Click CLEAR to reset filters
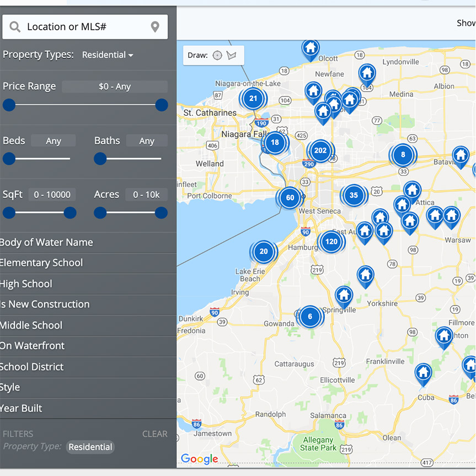 point(155,434)
